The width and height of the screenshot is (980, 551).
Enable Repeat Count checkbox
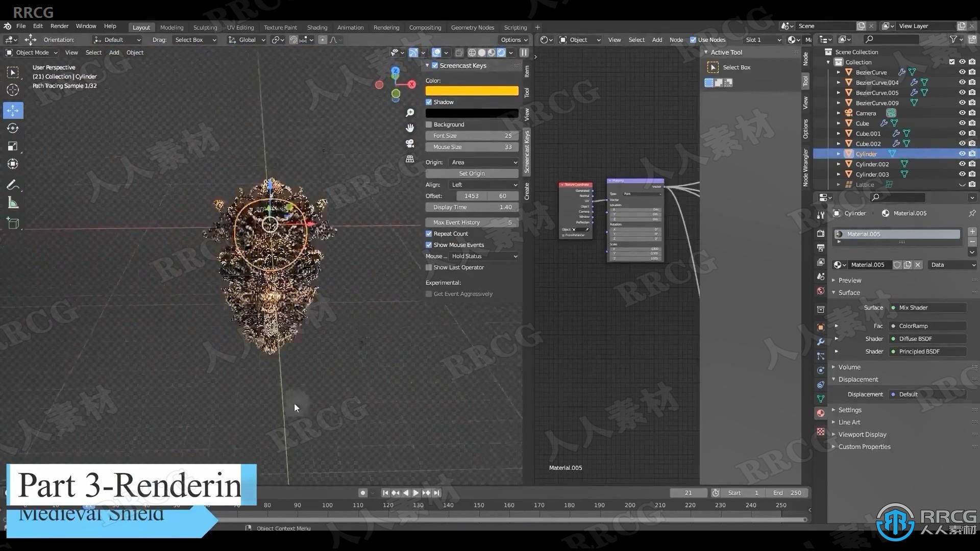coord(429,234)
